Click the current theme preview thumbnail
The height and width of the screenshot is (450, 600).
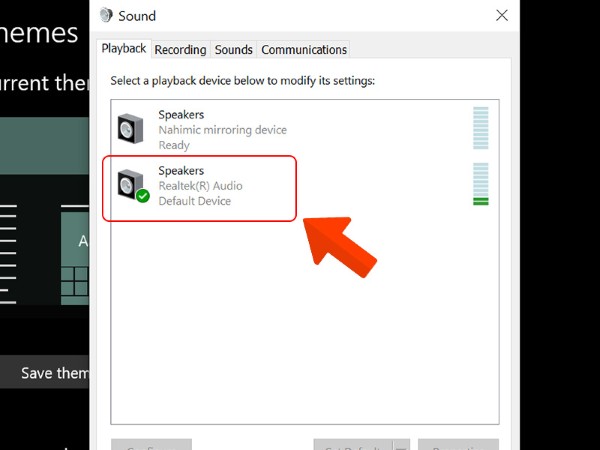coord(45,210)
